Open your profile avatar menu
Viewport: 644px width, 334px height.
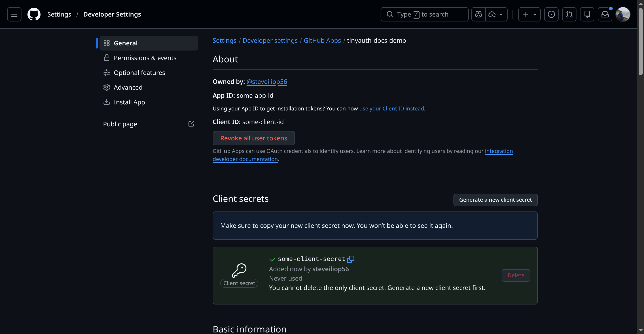(x=623, y=14)
